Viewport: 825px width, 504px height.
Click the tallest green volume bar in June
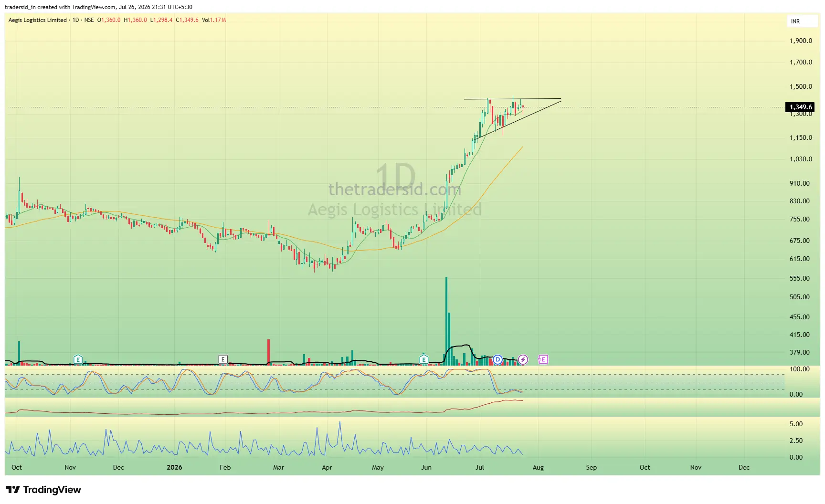tap(446, 321)
